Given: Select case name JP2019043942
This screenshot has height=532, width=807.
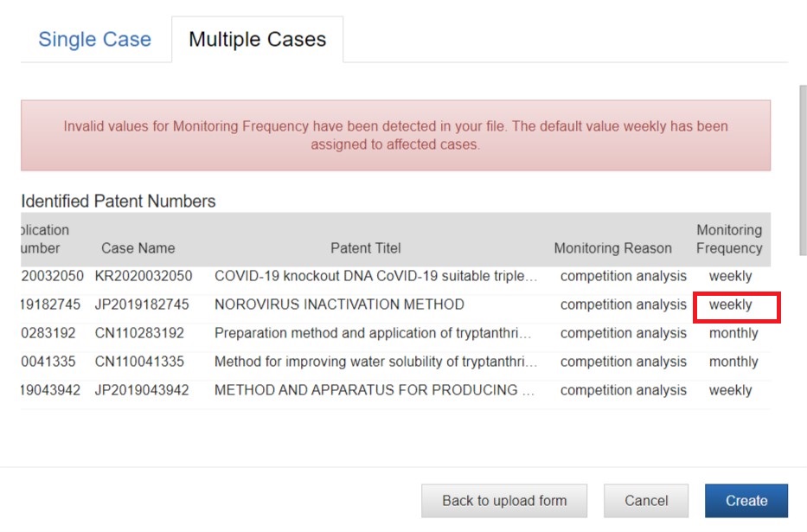Looking at the screenshot, I should point(142,390).
